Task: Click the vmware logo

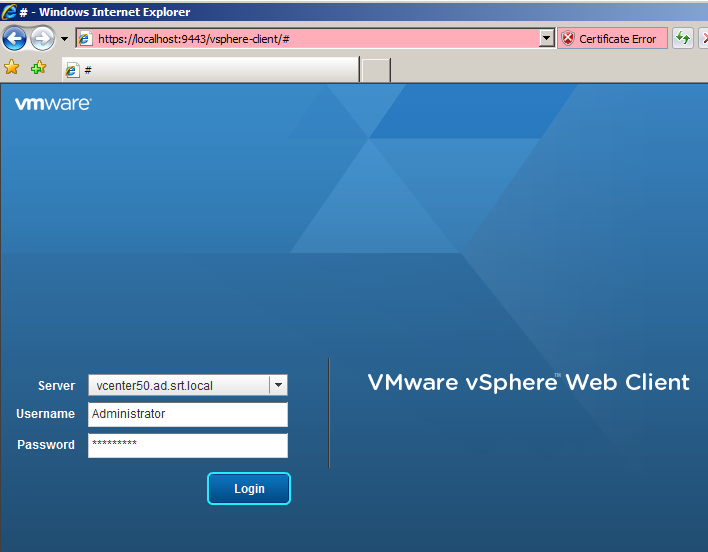Action: (x=53, y=104)
